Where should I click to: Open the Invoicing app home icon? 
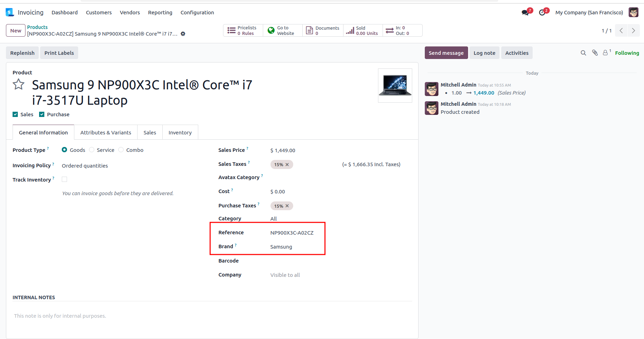pos(10,13)
